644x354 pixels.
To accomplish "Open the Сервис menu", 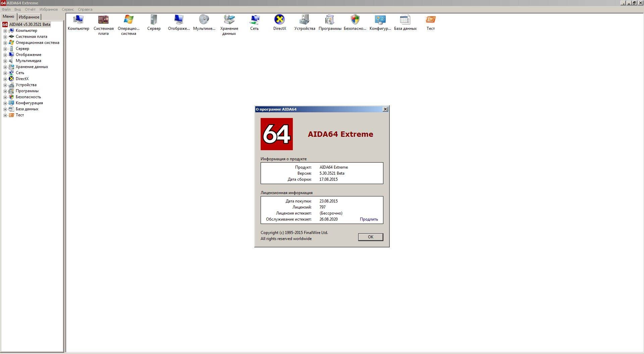I will [68, 9].
